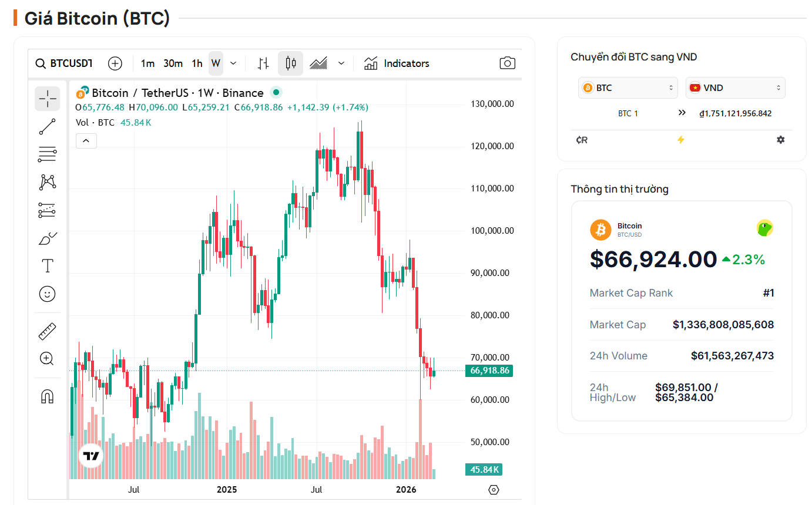
Task: Open the Indicators menu
Action: 405,63
